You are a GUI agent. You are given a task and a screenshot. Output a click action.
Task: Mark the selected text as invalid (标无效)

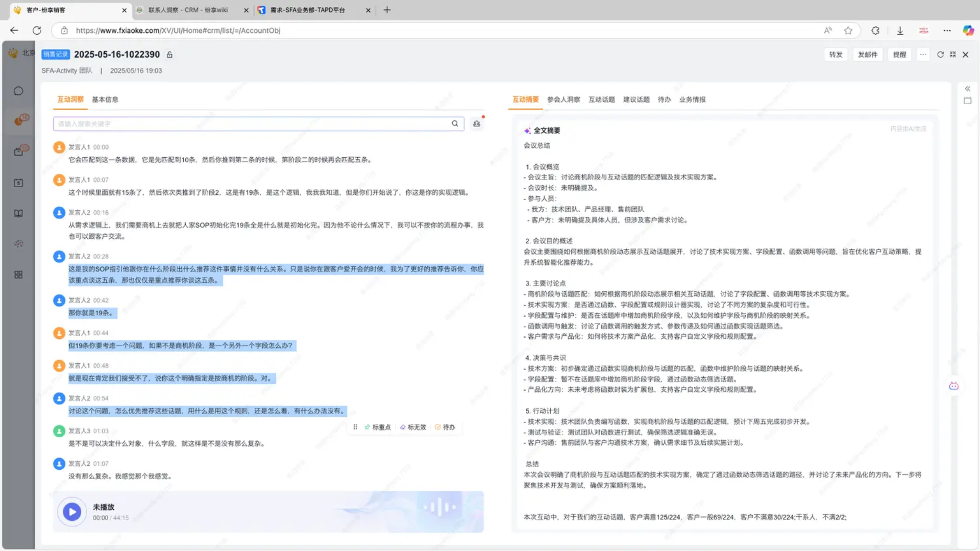click(x=413, y=427)
